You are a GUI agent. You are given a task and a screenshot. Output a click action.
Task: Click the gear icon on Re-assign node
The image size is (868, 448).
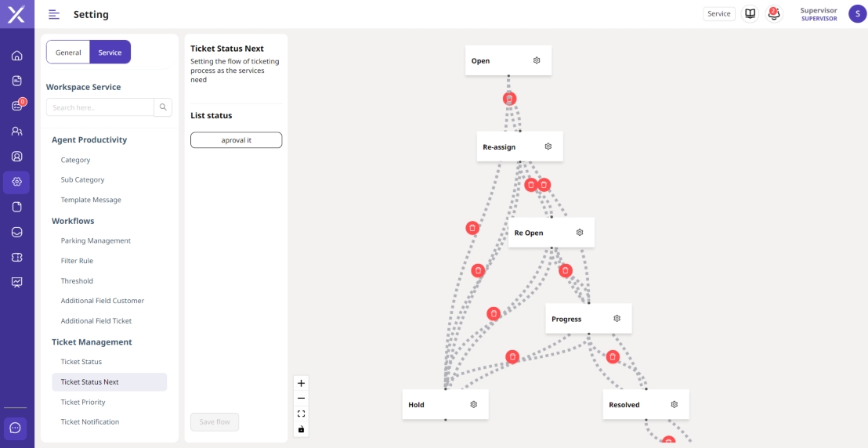point(548,146)
